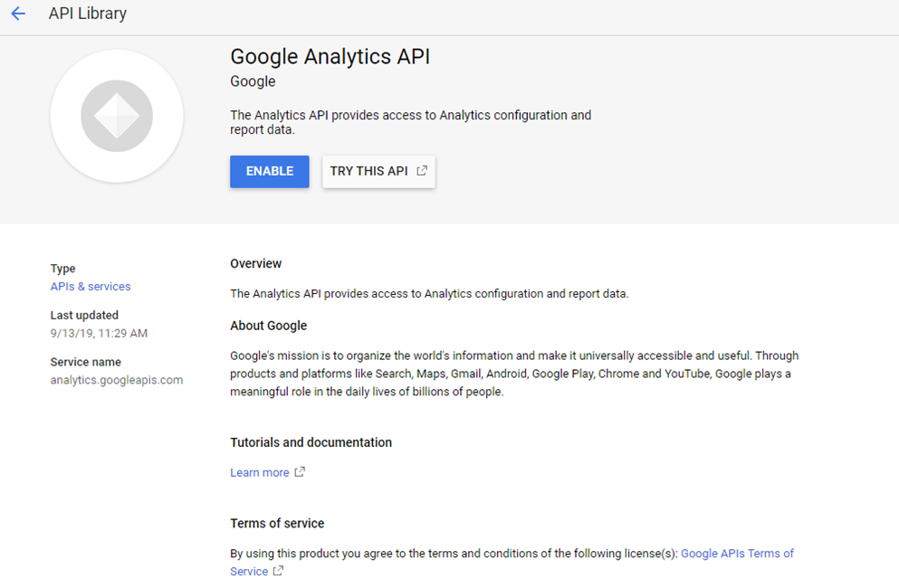Click the API Library page title
899x588 pixels.
88,14
